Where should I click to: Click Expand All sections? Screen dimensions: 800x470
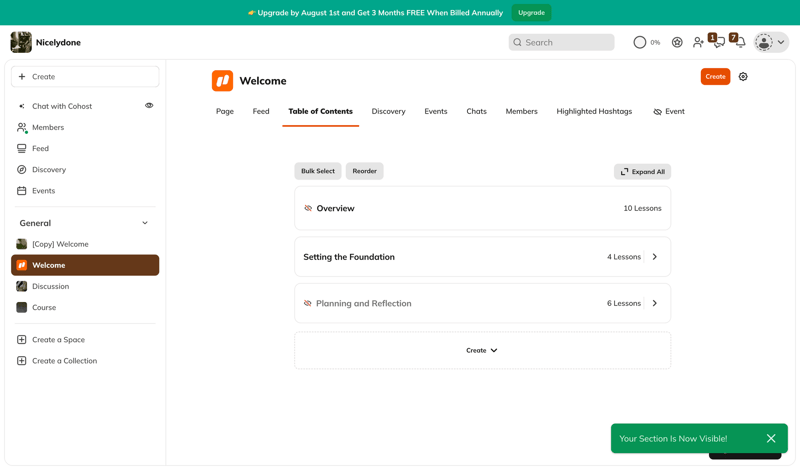point(642,172)
